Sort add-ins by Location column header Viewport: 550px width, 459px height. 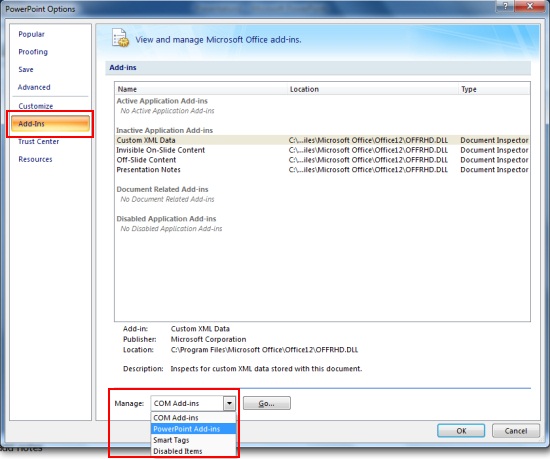pos(373,89)
